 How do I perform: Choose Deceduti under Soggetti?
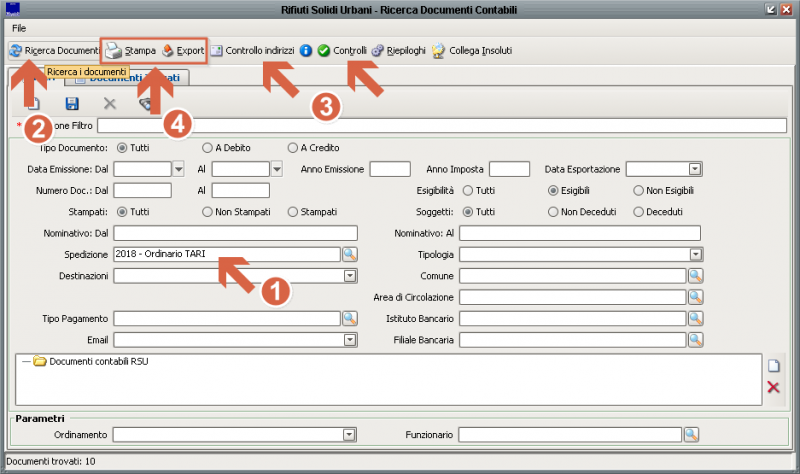click(x=639, y=212)
